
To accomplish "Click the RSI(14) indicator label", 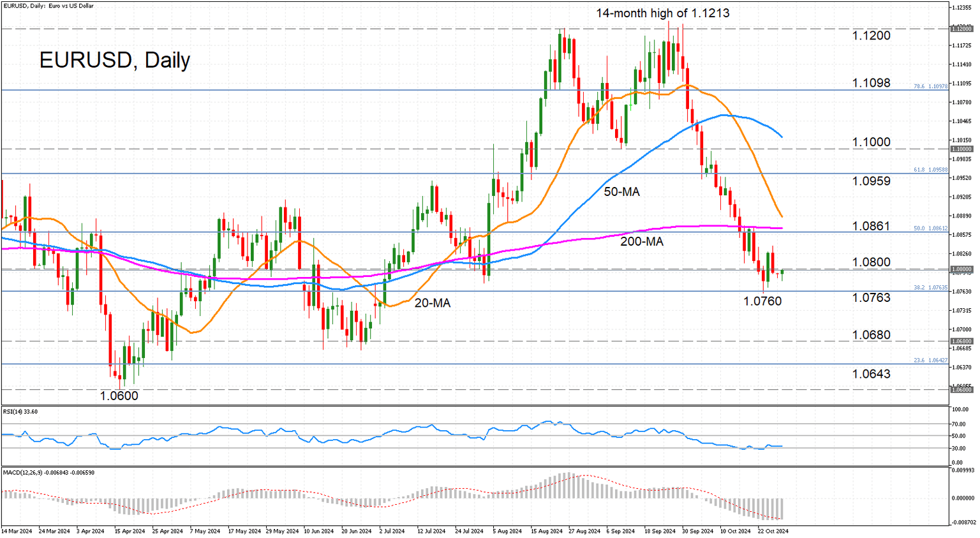I will (x=20, y=412).
